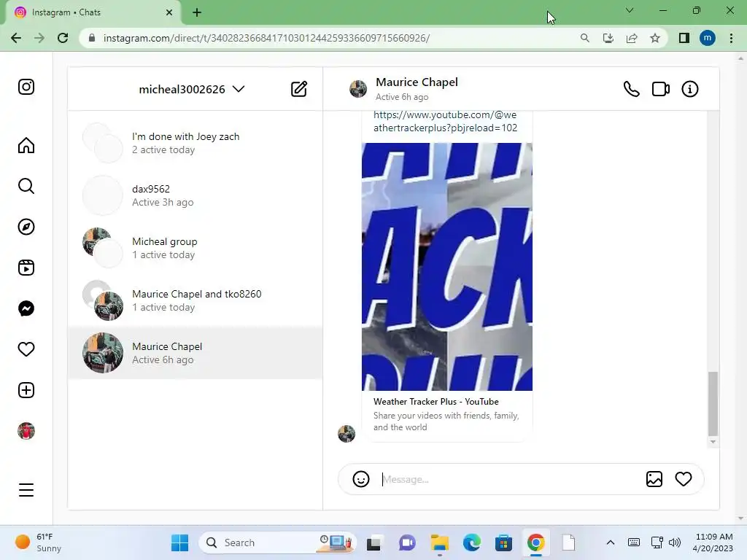Toggle Chrome side panel
The height and width of the screenshot is (560, 747).
pyautogui.click(x=684, y=38)
